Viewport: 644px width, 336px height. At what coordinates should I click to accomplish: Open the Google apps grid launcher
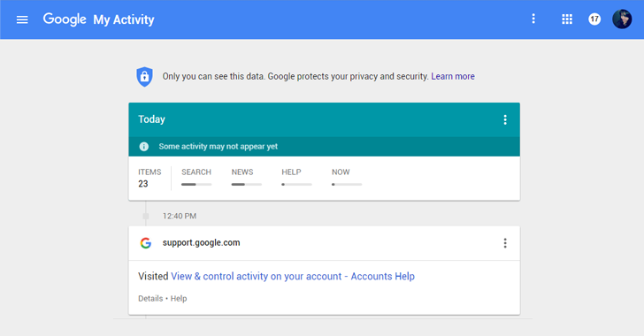point(567,19)
